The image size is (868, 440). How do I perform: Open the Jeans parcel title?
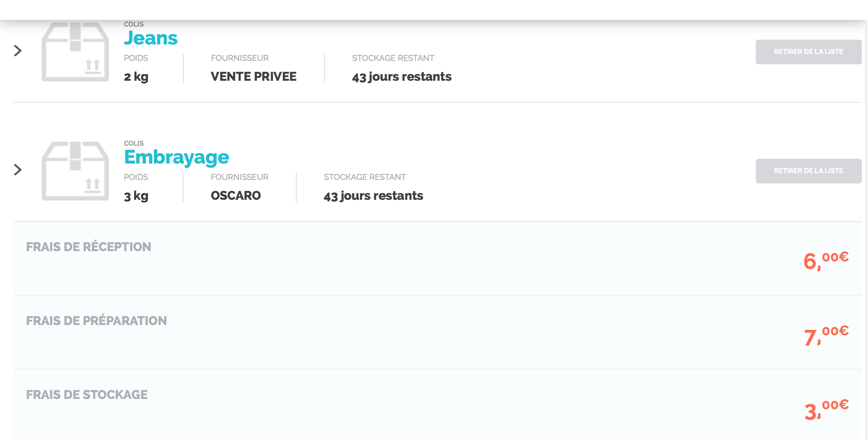(x=151, y=38)
